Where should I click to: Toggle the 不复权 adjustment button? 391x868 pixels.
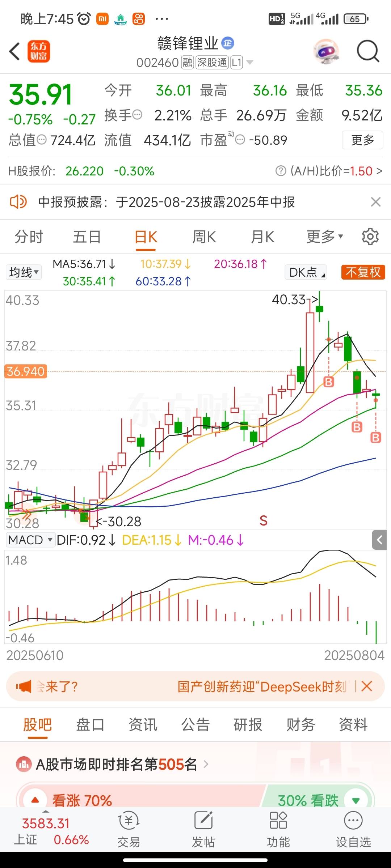363,272
